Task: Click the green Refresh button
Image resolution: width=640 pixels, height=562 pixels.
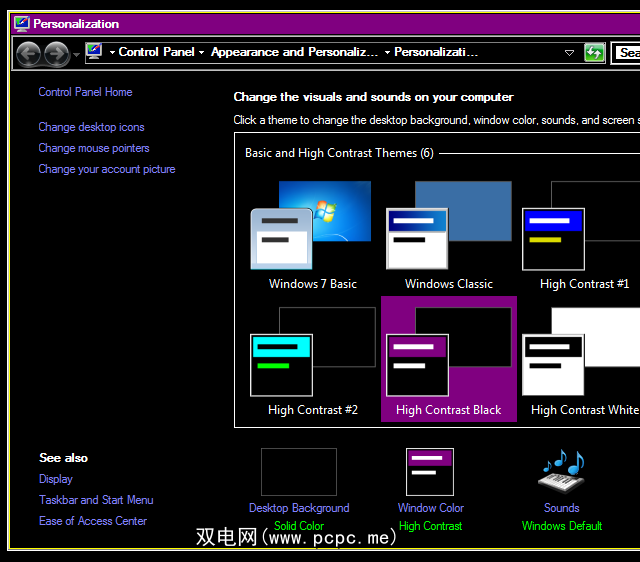Action: point(594,53)
